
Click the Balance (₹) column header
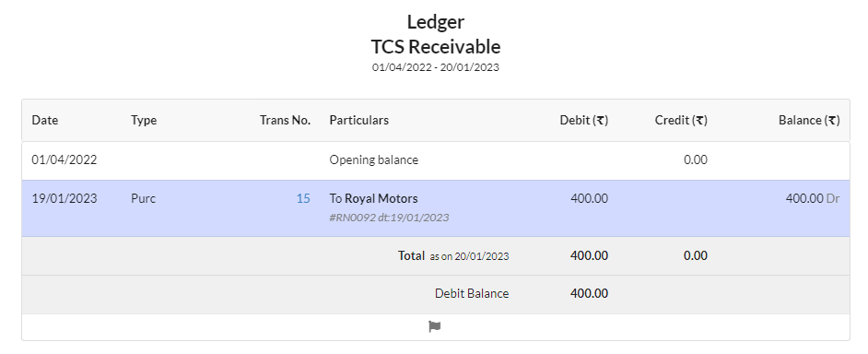tap(809, 120)
